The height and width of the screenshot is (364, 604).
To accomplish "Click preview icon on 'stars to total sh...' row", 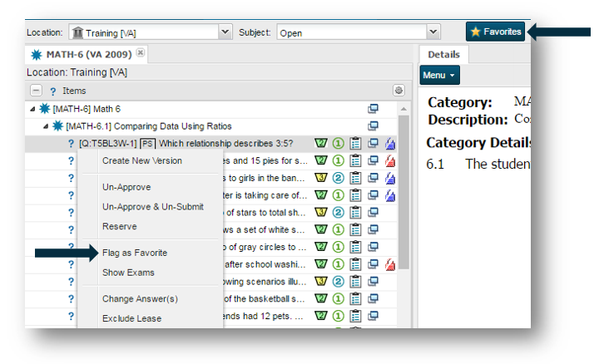I will (373, 212).
